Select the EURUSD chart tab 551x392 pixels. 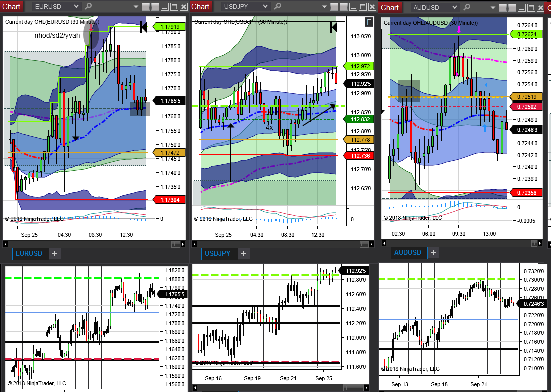(29, 253)
